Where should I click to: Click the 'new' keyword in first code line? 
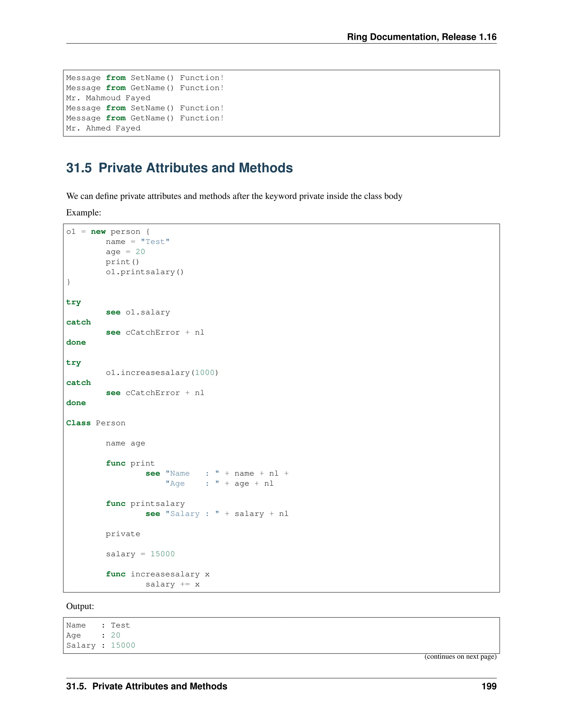pos(98,232)
